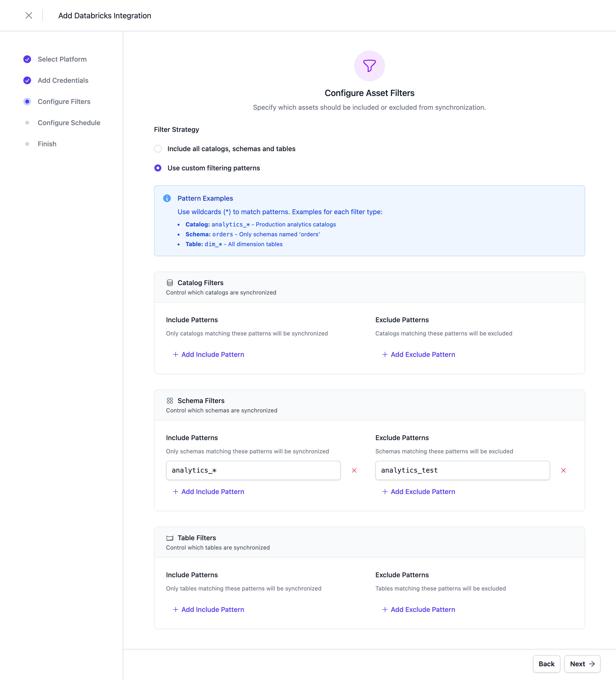Click the purple funnel filter icon

coord(369,66)
